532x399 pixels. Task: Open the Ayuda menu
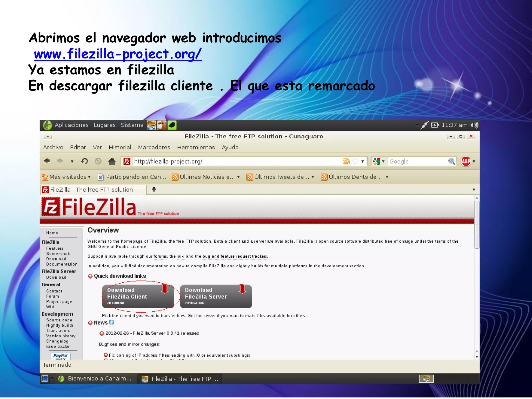230,147
